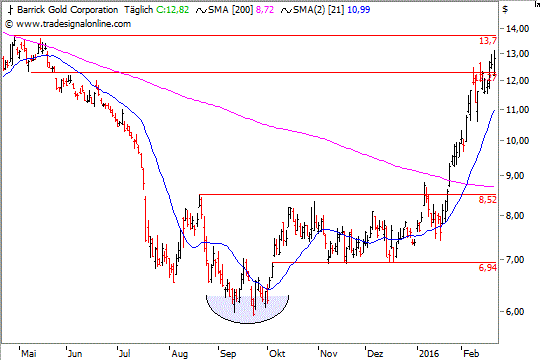Click the 12,00 price axis label
Image resolution: width=540 pixels, height=360 pixels.
pyautogui.click(x=517, y=81)
